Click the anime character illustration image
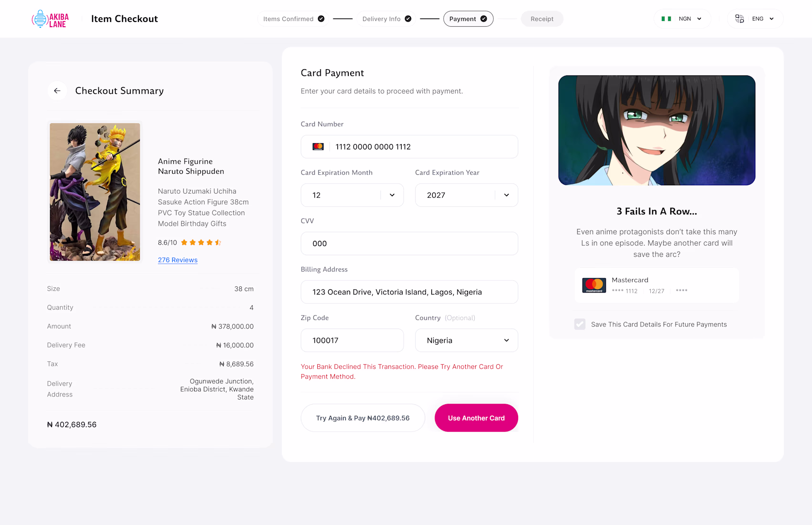This screenshot has width=812, height=525. pyautogui.click(x=657, y=130)
